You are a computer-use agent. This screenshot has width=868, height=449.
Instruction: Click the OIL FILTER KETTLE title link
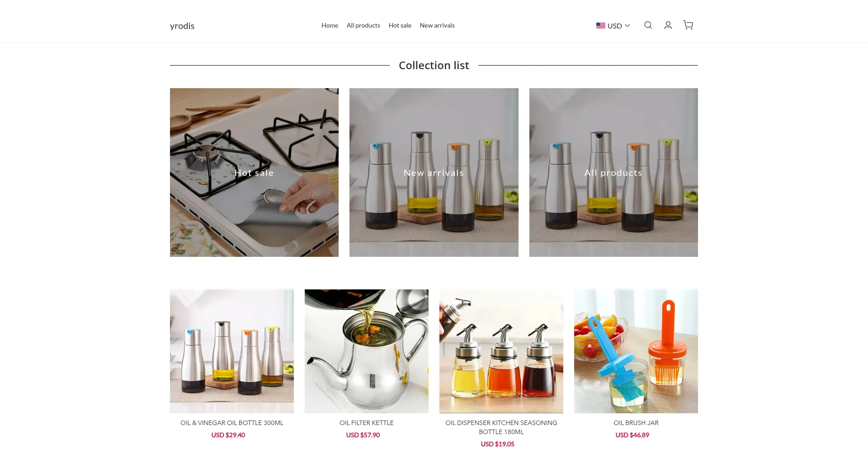[367, 423]
